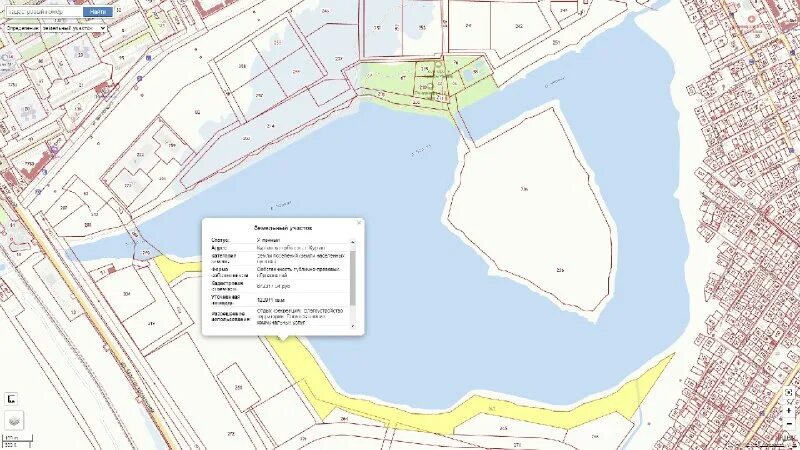Screen dimensions: 800x450
Task: Click the blue Найти search button
Action: coord(97,11)
